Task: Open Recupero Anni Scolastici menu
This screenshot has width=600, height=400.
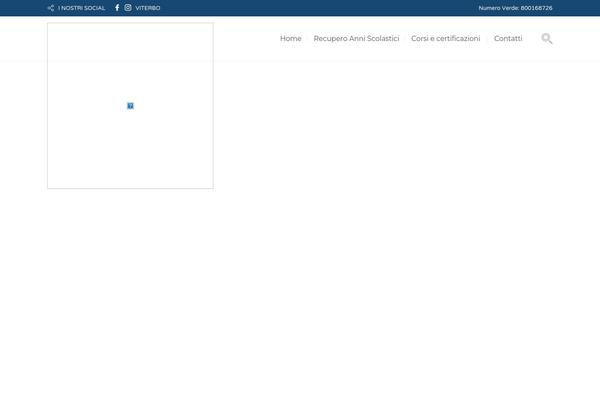Action: (x=356, y=38)
